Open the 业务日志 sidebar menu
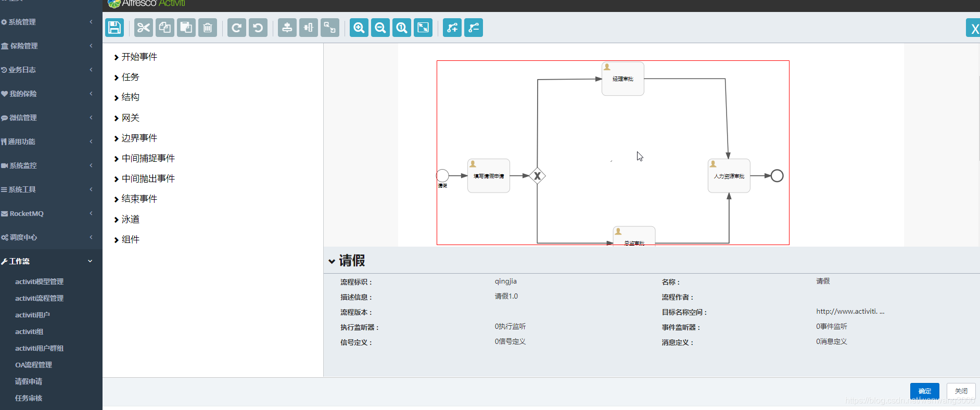This screenshot has width=980, height=410. (51, 70)
